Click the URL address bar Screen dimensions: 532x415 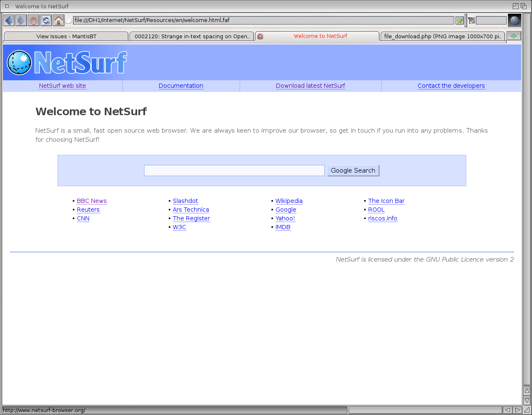tap(263, 20)
